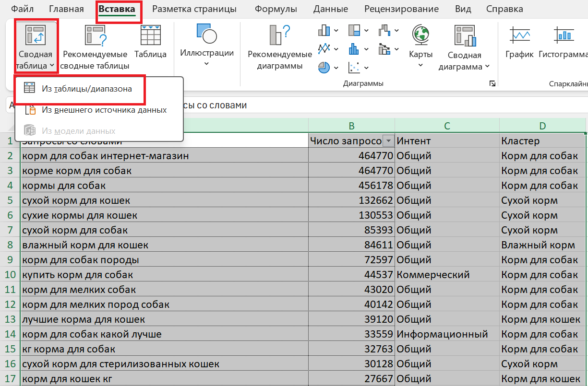Select row 10 header
The width and height of the screenshot is (588, 386).
[10, 275]
